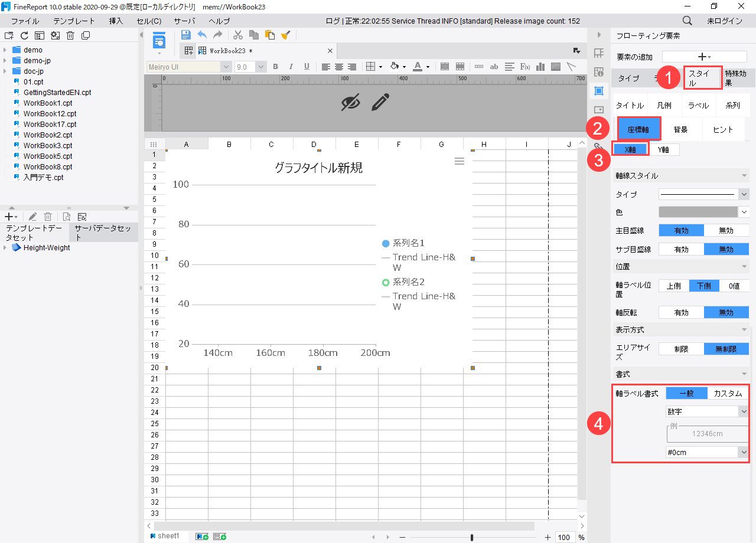Apply bold formatting with B icon
Viewport: 756px width, 543px height.
(x=275, y=67)
